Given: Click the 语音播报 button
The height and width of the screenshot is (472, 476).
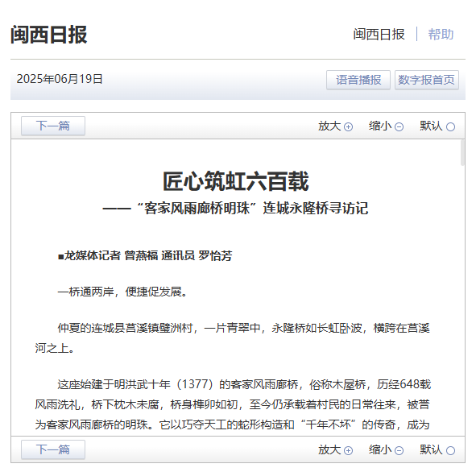Looking at the screenshot, I should [x=358, y=80].
